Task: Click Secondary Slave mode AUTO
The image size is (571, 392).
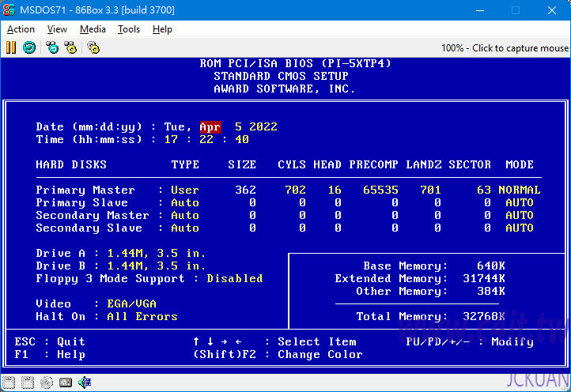Action: point(520,228)
